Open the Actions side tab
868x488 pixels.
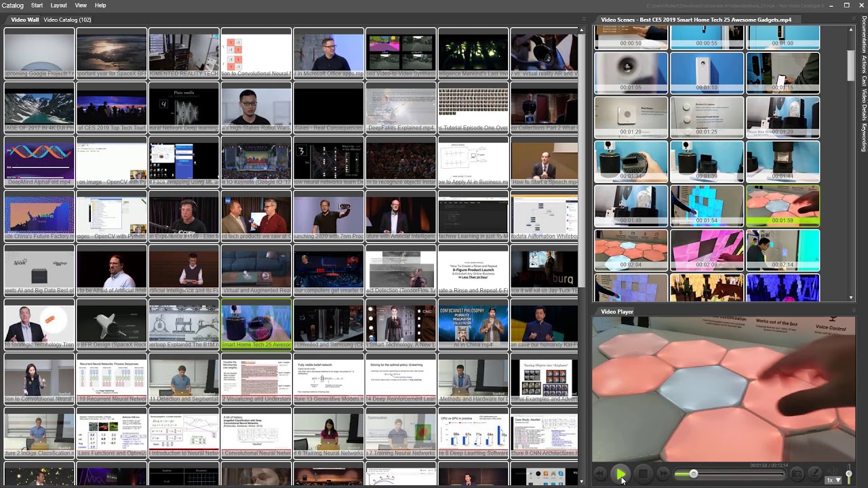pos(864,65)
